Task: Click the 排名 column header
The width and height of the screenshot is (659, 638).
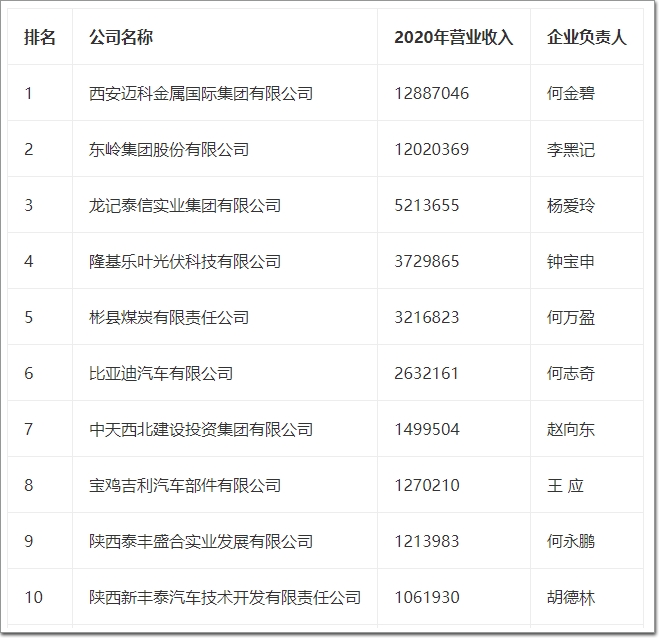Action: click(40, 37)
